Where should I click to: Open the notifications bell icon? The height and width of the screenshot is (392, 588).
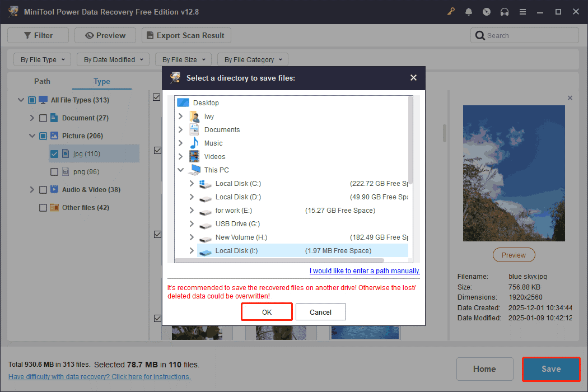[469, 11]
